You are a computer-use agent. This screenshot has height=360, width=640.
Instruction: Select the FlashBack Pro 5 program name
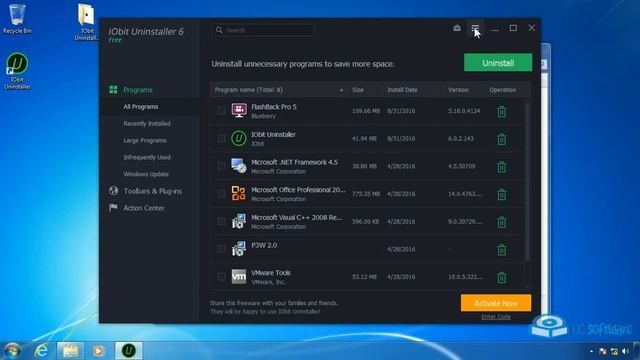tap(274, 107)
